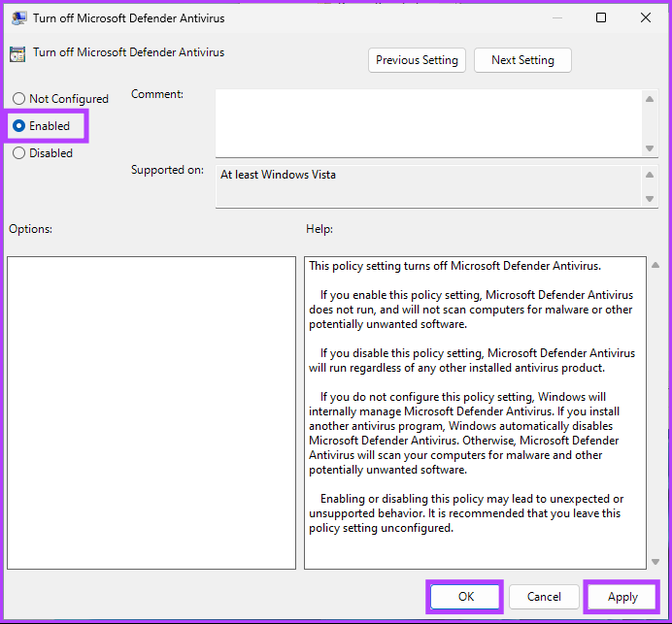
Task: Click the title bar policy window icon
Action: click(18, 17)
